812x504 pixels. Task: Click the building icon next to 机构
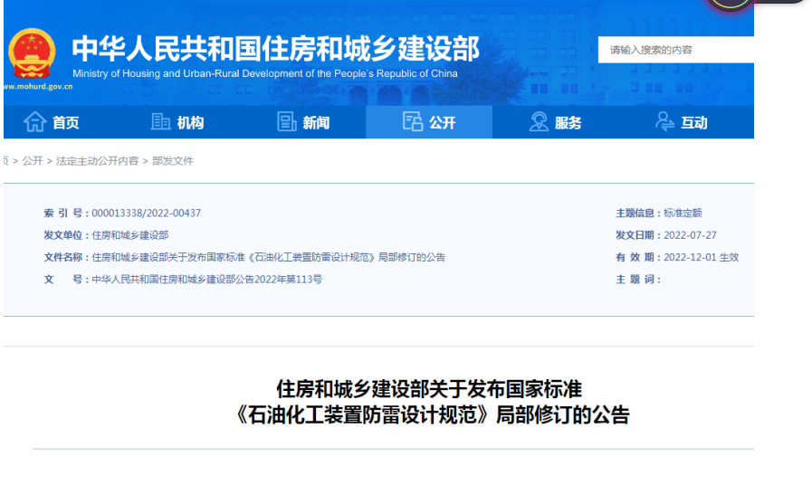click(161, 122)
